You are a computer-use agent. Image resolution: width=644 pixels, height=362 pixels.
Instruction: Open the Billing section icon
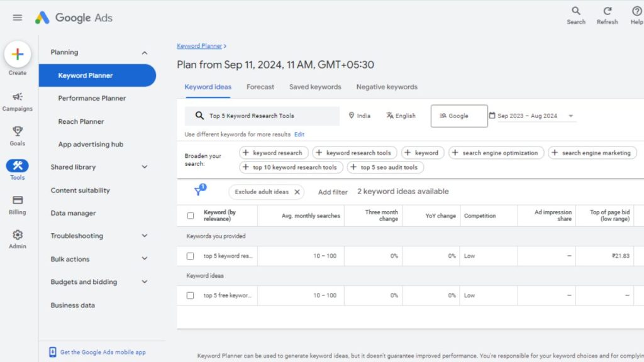point(18,200)
